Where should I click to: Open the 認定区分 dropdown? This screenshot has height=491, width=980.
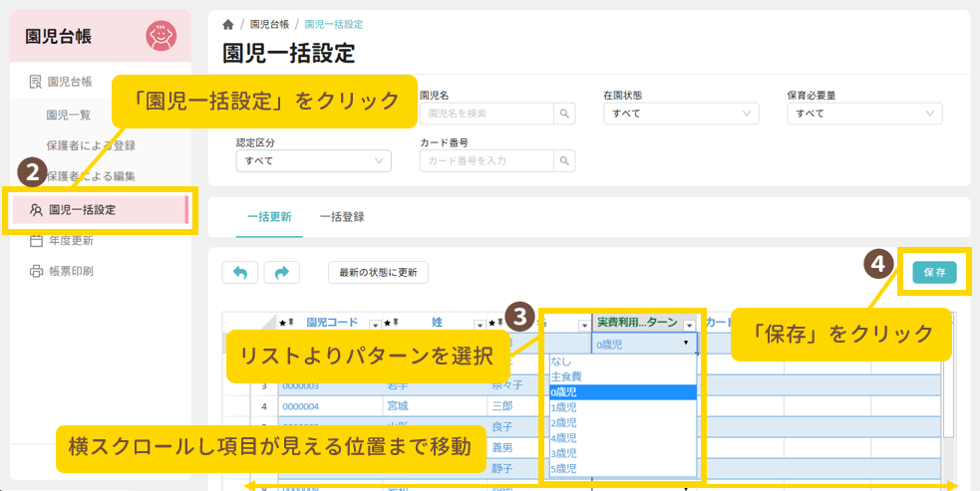click(313, 160)
